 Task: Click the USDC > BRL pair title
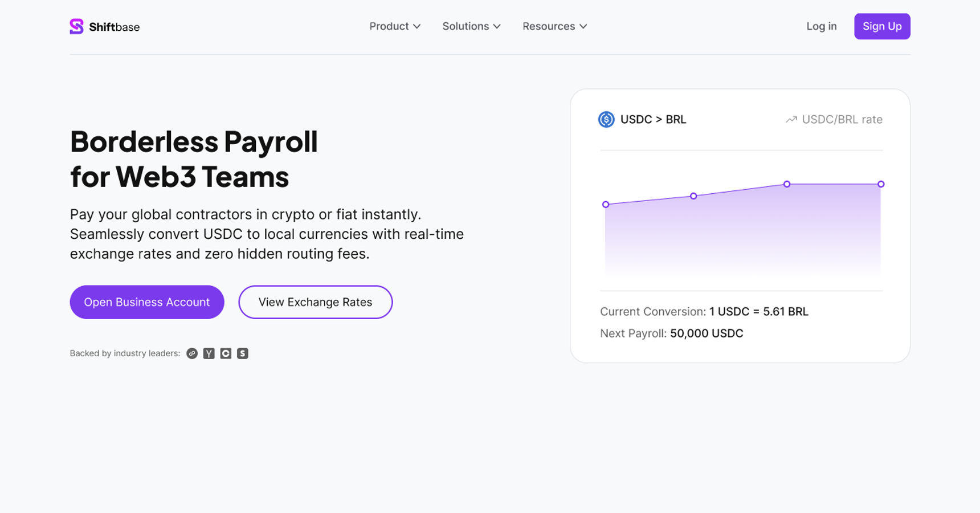pyautogui.click(x=653, y=120)
